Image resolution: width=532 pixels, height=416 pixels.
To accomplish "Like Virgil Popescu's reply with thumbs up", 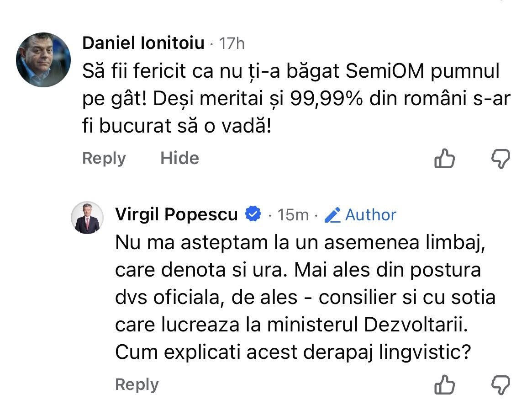I will (444, 385).
